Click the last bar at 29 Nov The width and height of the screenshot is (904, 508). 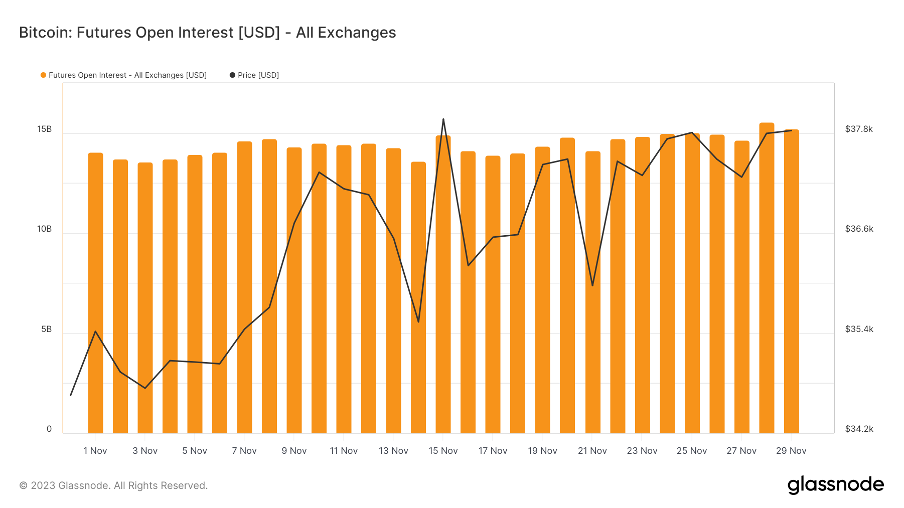coord(791,281)
